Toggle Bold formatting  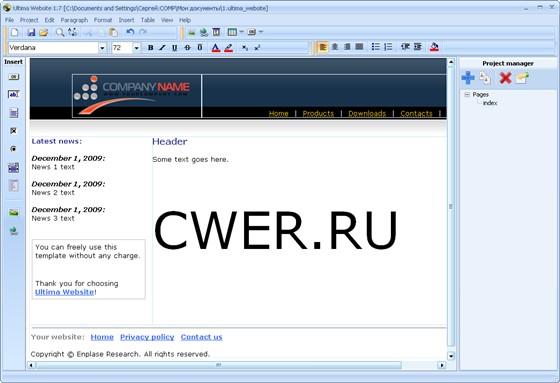pos(150,48)
